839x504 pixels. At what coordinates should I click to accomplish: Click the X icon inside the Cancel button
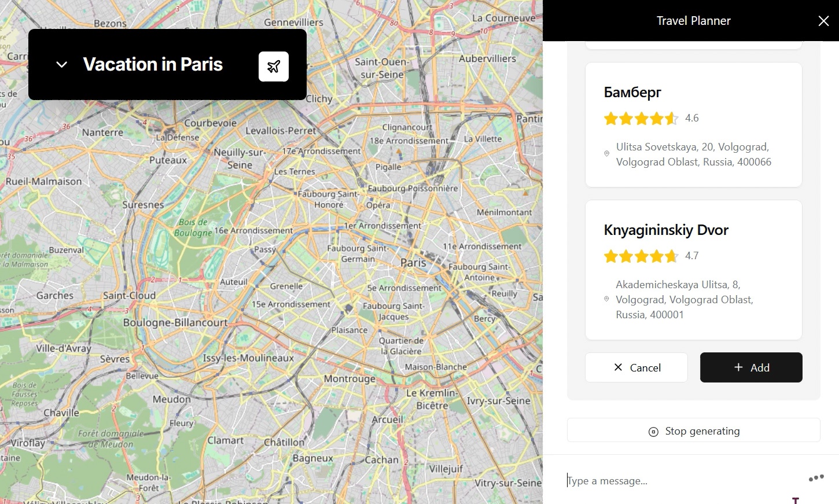[x=619, y=367]
